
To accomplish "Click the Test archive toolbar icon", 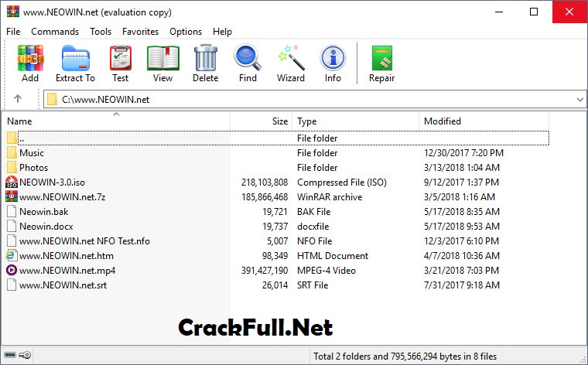I will [x=121, y=58].
